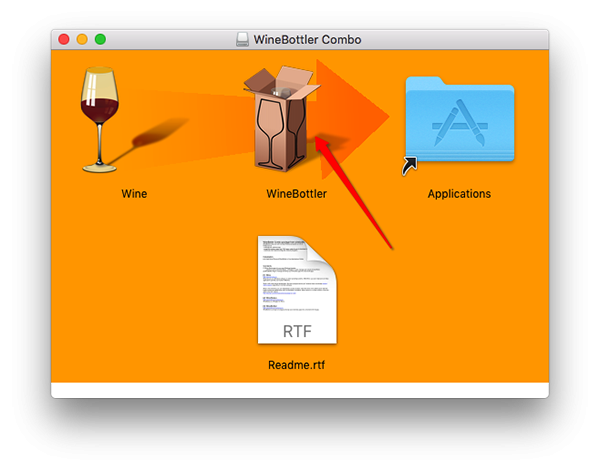Click the Wine label text
This screenshot has height=471, width=600.
[134, 194]
